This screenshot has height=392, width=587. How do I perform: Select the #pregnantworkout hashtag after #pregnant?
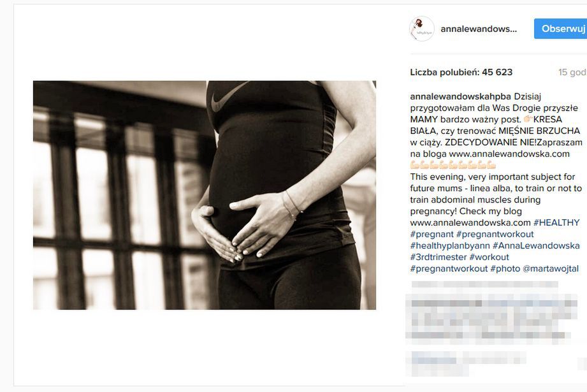pos(495,235)
